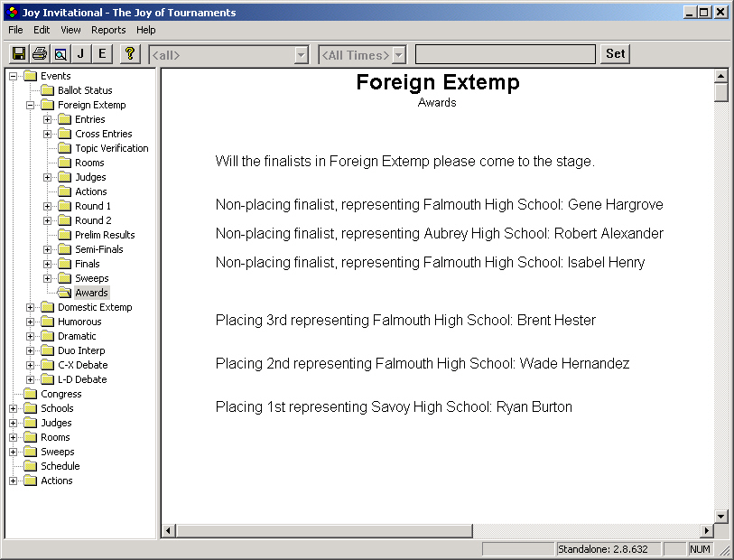
Task: Click the E toolbar button
Action: (x=102, y=54)
